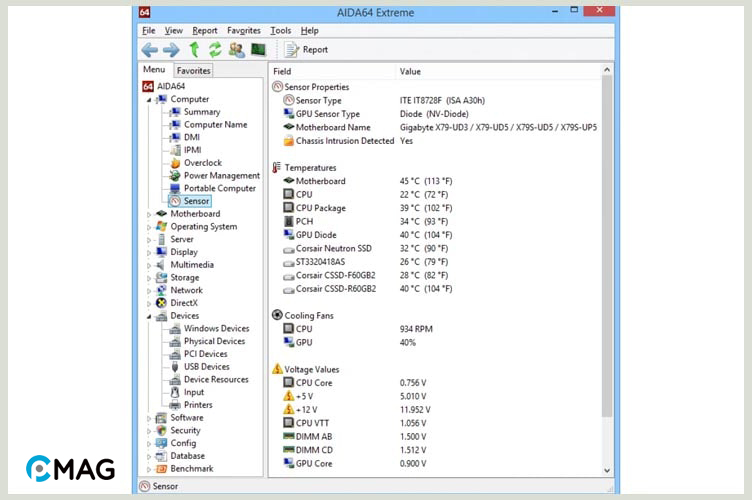Click the Chassis Intrusion Detected lock icon

pyautogui.click(x=288, y=141)
